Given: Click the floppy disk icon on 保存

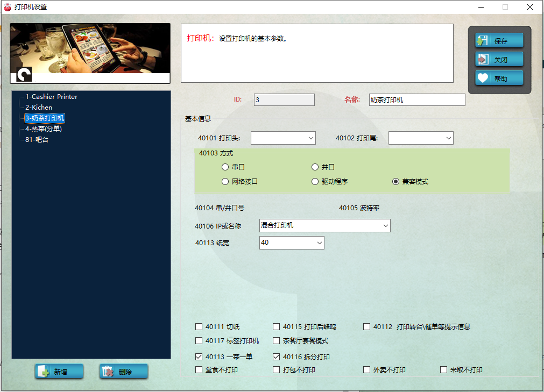Looking at the screenshot, I should [x=482, y=40].
